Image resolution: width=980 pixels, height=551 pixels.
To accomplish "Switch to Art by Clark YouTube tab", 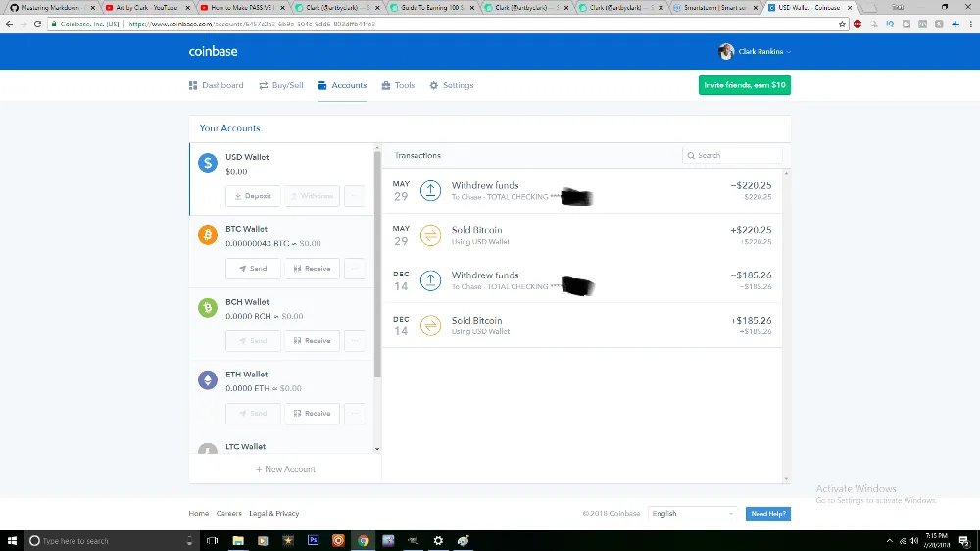I will (147, 8).
